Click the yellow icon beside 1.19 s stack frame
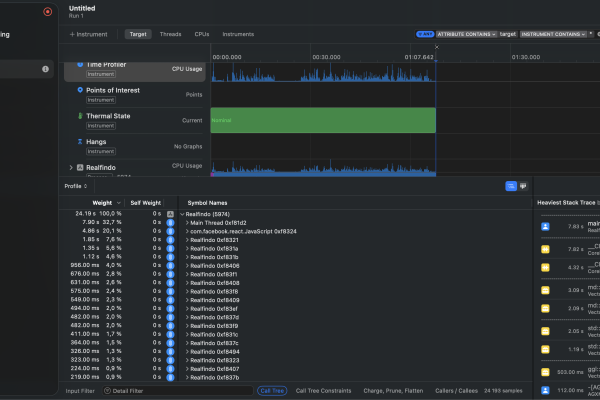Image resolution: width=600 pixels, height=400 pixels. click(x=545, y=349)
